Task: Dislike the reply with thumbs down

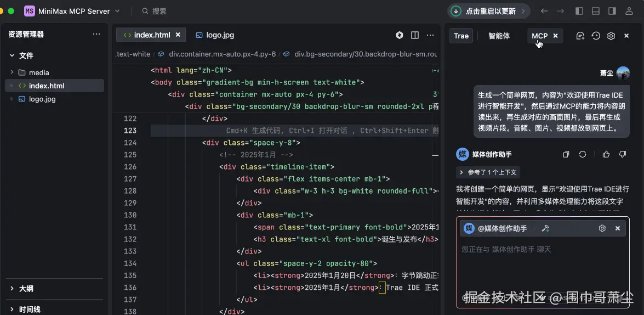Action: tap(623, 154)
